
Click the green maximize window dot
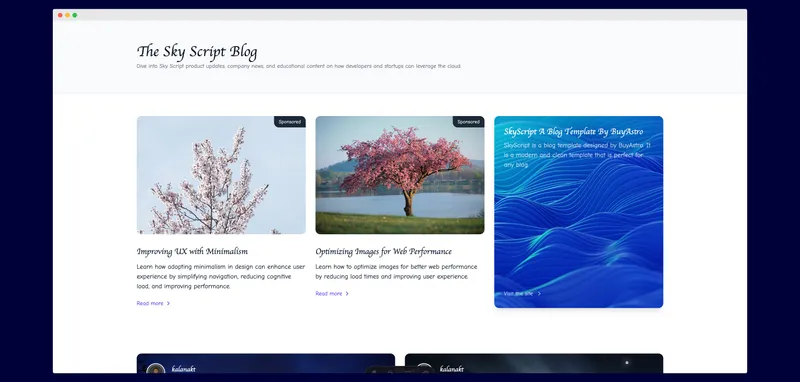[x=74, y=15]
